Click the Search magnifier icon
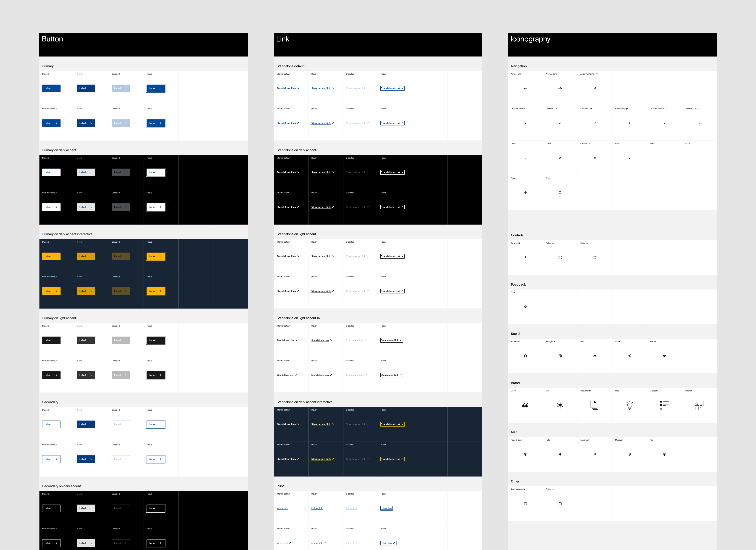This screenshot has width=756, height=550. (x=560, y=193)
